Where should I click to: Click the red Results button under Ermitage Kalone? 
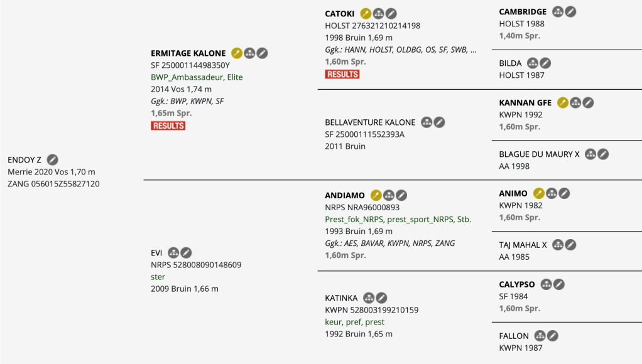[168, 126]
